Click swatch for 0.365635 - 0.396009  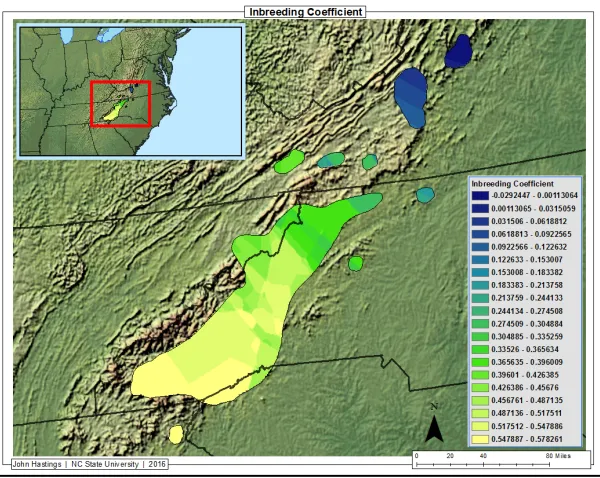click(480, 362)
